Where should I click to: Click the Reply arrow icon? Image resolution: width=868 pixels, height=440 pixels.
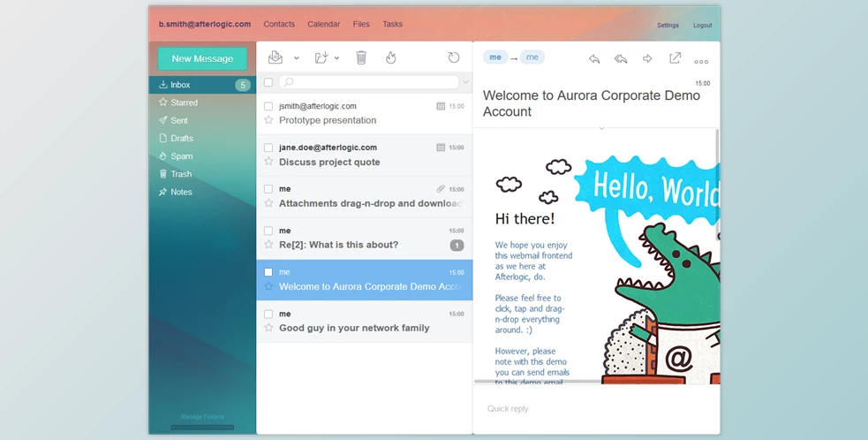tap(594, 58)
